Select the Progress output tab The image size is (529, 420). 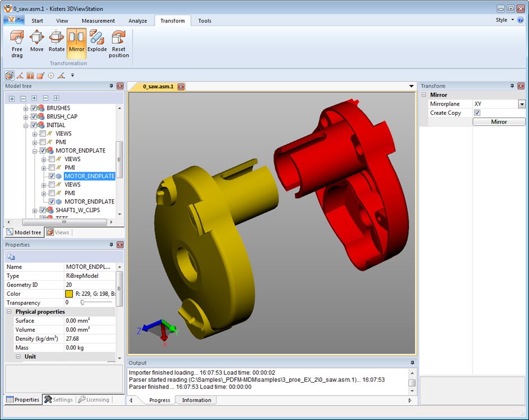(160, 400)
